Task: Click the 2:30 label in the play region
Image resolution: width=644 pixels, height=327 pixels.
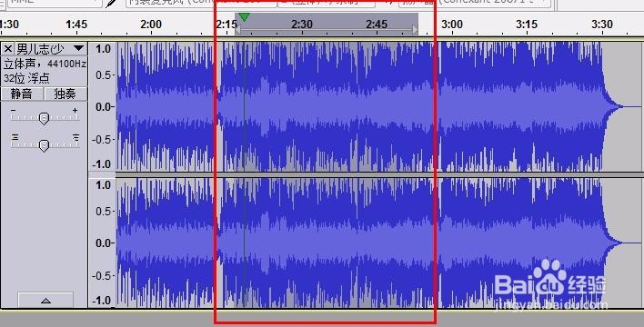Action: pyautogui.click(x=302, y=25)
